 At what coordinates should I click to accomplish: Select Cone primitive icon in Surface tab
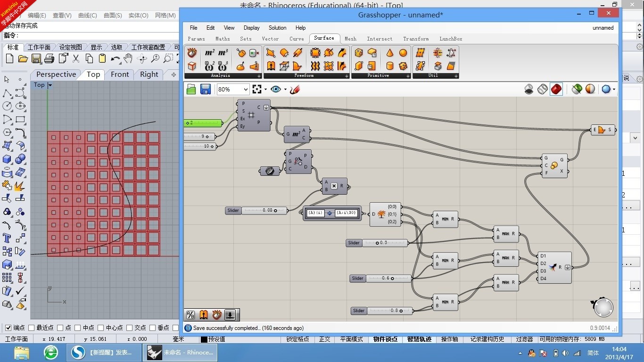(390, 53)
